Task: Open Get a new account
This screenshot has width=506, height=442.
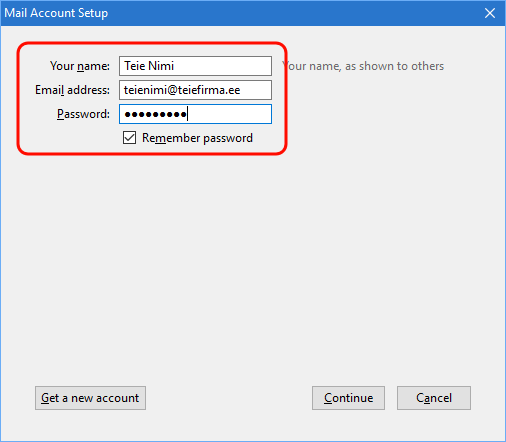Action: point(90,398)
